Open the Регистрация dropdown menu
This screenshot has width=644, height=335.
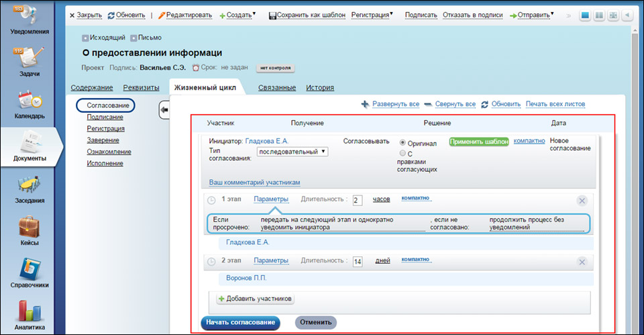(x=372, y=15)
